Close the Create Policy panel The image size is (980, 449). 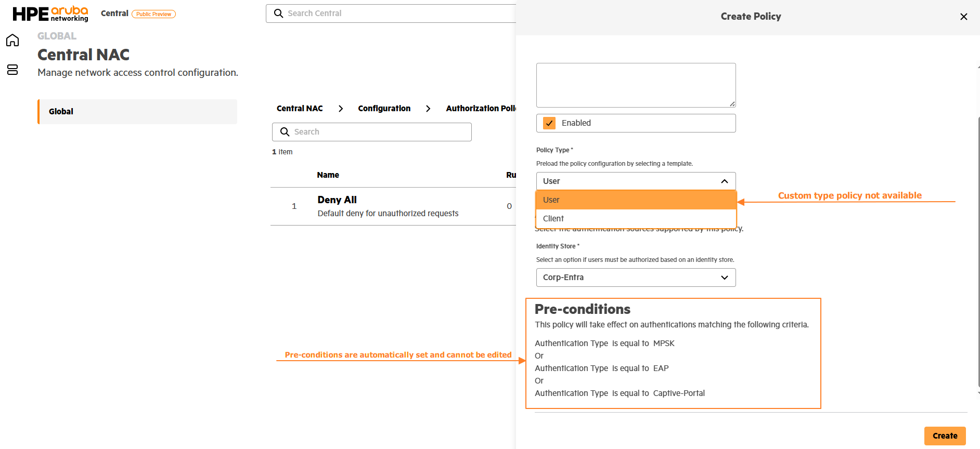[964, 17]
